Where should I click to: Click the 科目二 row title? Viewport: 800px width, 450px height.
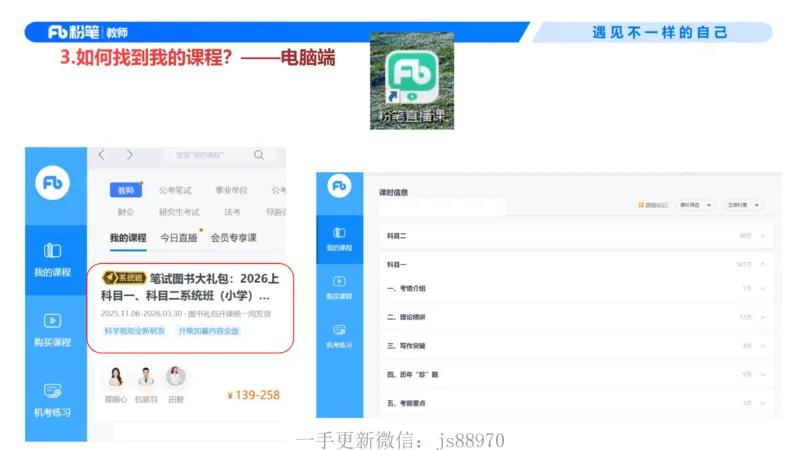point(396,236)
